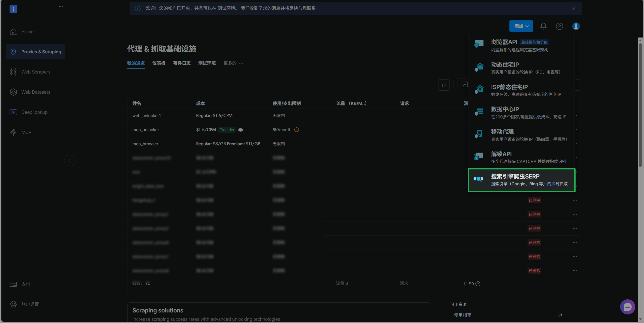Click the help question mark icon
Viewport: 644px width, 323px height.
[x=559, y=26]
